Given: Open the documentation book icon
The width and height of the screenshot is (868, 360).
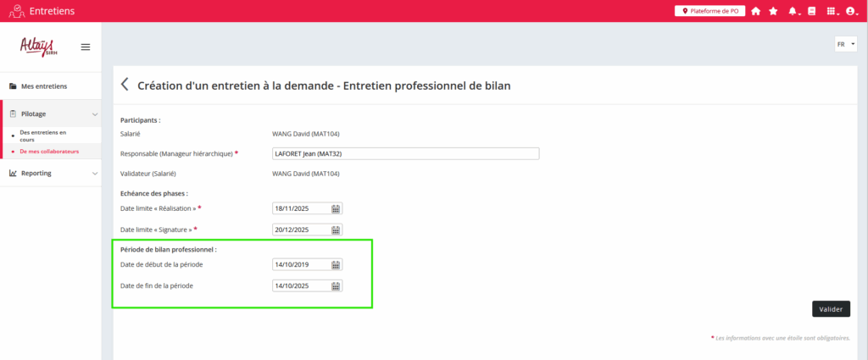Looking at the screenshot, I should coord(811,11).
